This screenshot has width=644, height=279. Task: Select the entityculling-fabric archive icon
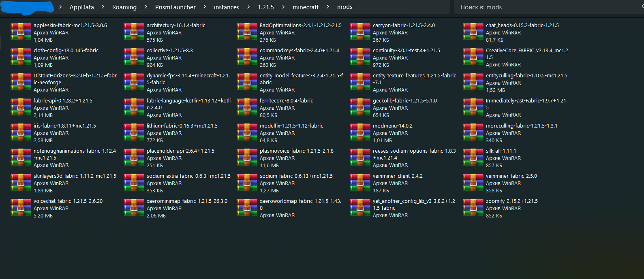473,82
